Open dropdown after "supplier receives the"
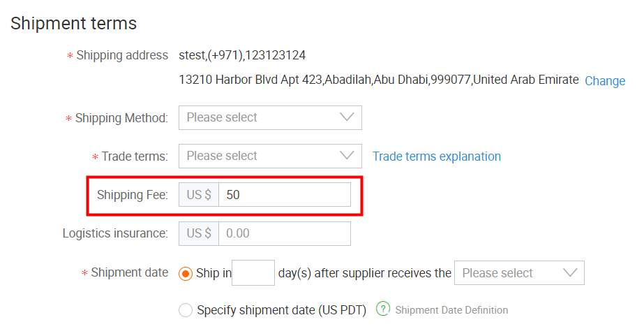 pos(519,272)
